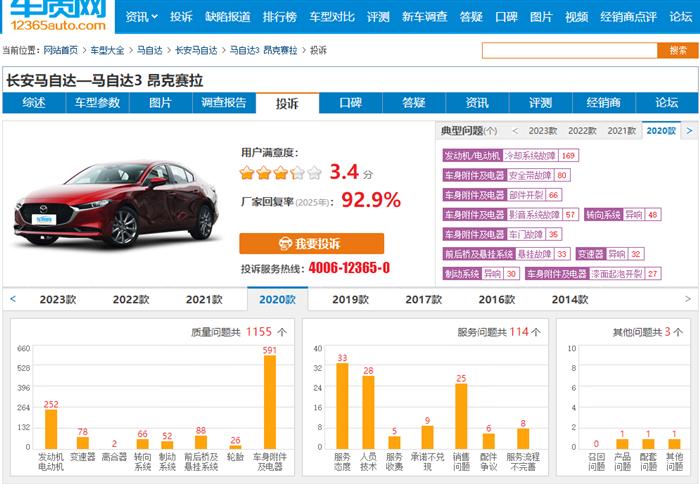Viewport: 700px width, 484px height.
Task: Select the 2021款 tab above charts
Action: click(x=204, y=300)
